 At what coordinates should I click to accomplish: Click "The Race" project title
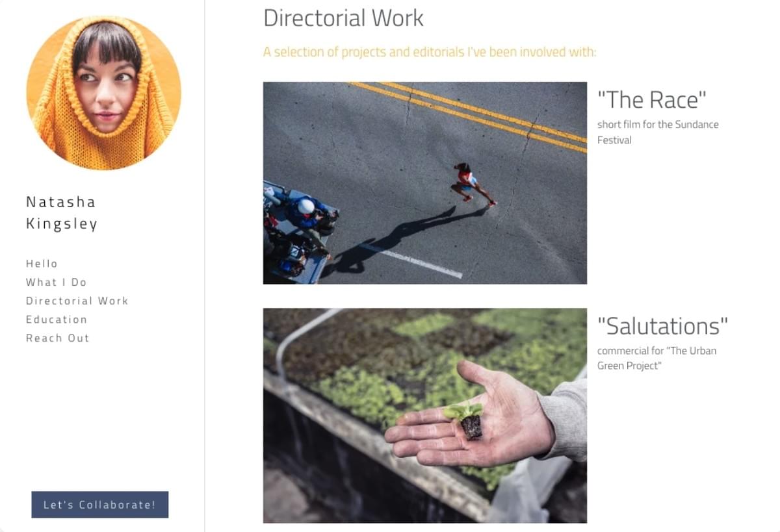coord(652,100)
